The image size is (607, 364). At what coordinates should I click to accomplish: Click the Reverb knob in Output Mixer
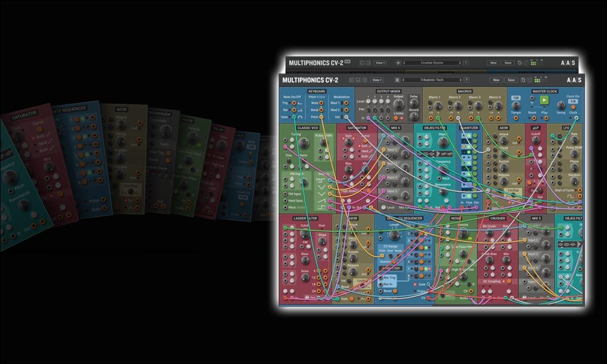coord(414,116)
